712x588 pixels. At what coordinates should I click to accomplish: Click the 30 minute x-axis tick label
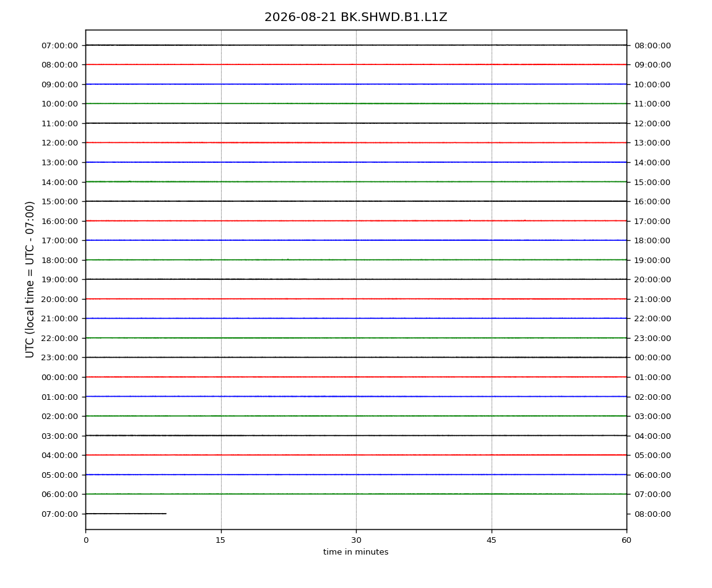tap(356, 540)
